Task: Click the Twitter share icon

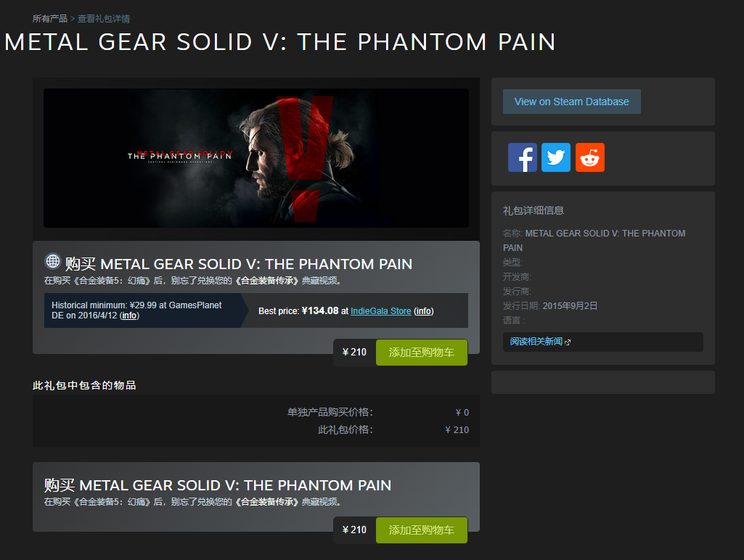Action: (x=556, y=157)
